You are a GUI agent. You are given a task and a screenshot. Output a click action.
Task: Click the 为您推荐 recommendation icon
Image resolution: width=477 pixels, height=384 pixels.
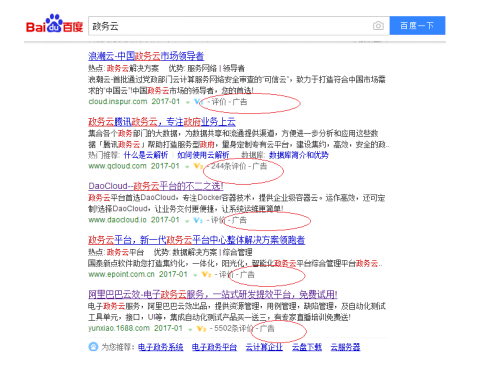point(93,347)
